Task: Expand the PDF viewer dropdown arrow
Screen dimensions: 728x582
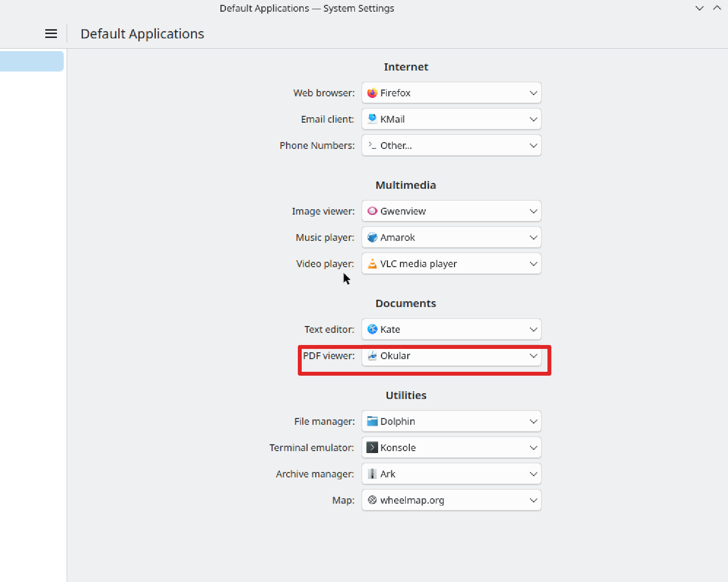Action: click(x=533, y=356)
